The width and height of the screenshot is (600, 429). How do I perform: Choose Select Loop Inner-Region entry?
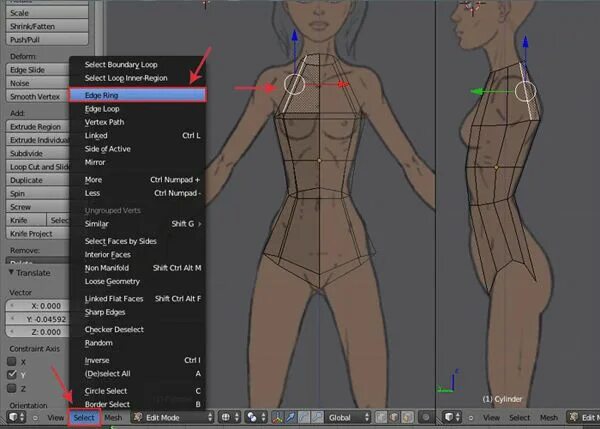click(x=137, y=78)
